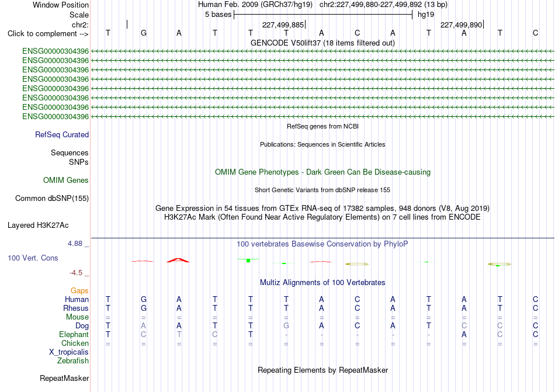This screenshot has height=392, width=555.
Task: Open the Layered H3K27Ac track label
Action: [x=38, y=226]
